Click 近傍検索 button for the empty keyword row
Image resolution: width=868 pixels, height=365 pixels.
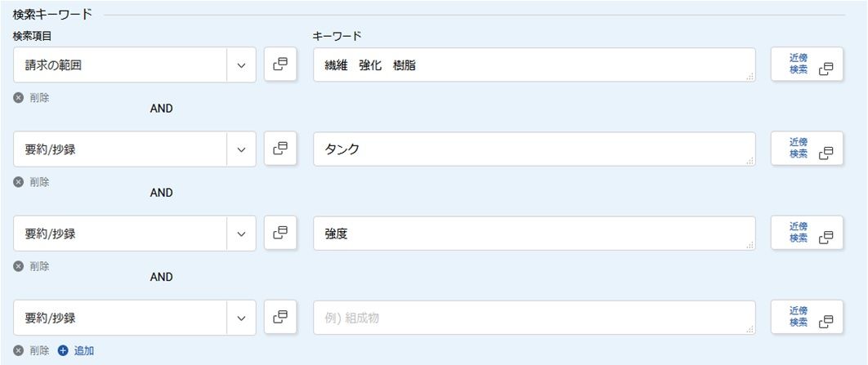pos(807,318)
